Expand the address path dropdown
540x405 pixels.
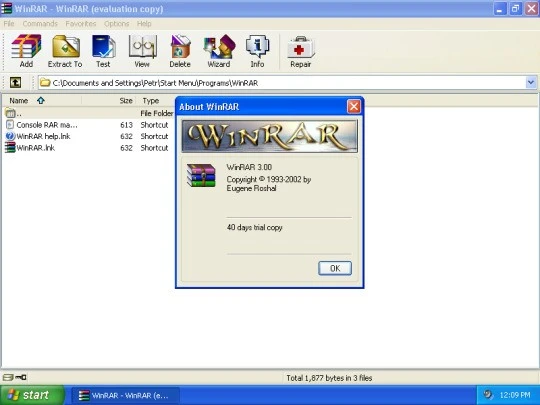click(x=531, y=83)
